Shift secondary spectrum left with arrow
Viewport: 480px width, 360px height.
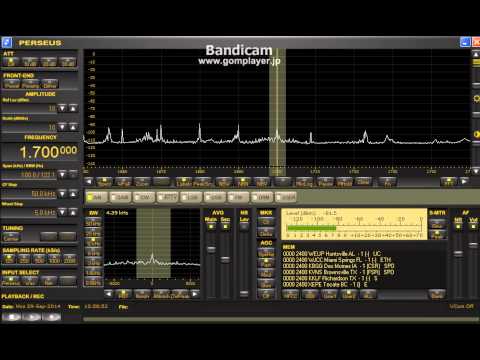click(108, 294)
